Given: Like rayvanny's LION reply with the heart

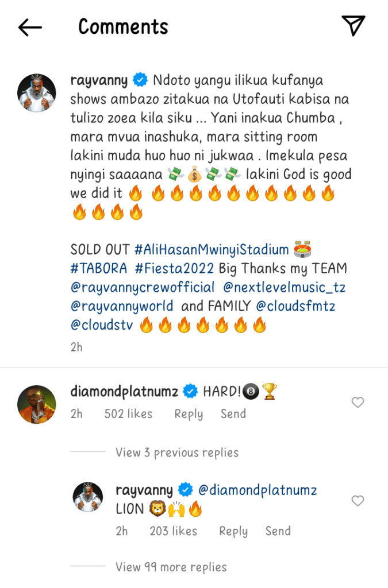Looking at the screenshot, I should coord(358,501).
